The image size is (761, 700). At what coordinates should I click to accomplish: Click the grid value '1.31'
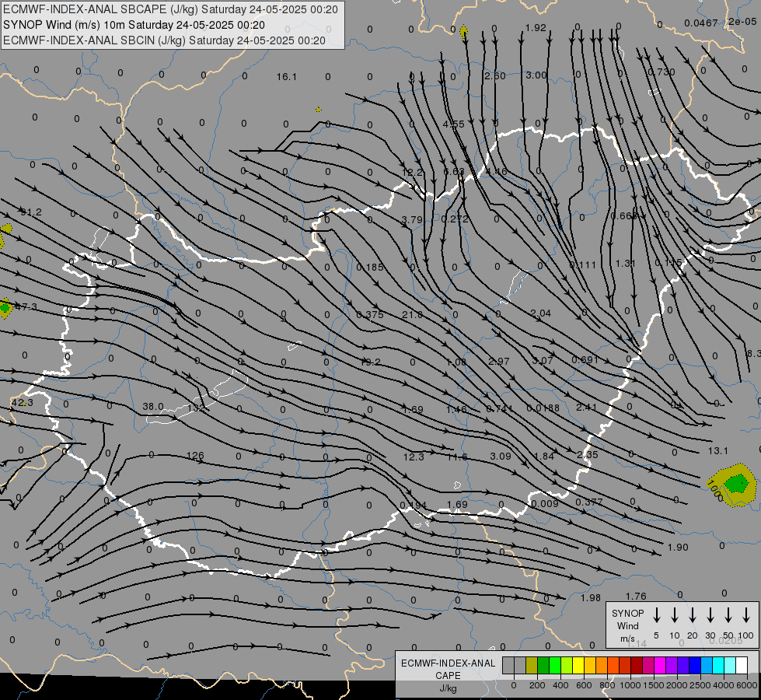coord(626,264)
